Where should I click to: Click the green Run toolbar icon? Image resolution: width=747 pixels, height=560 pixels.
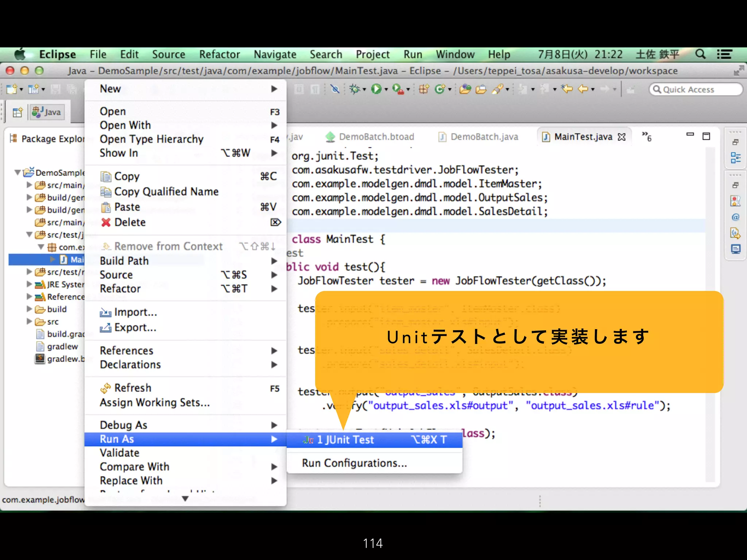coord(376,89)
